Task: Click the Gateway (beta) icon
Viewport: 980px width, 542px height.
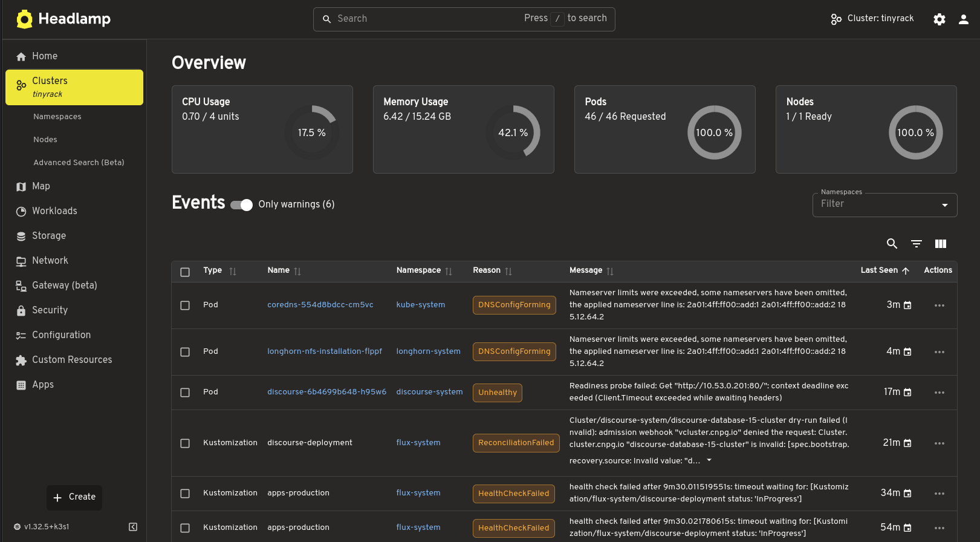Action: click(x=21, y=286)
